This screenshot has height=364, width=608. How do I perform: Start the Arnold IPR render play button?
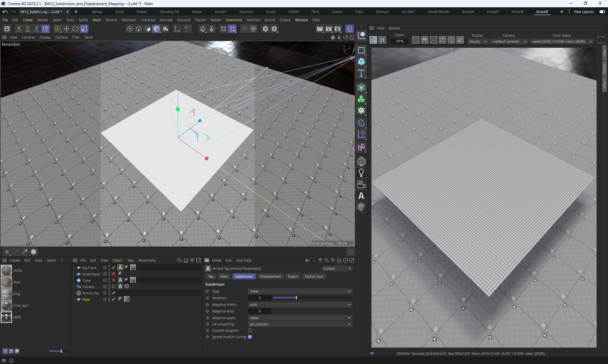pyautogui.click(x=373, y=40)
